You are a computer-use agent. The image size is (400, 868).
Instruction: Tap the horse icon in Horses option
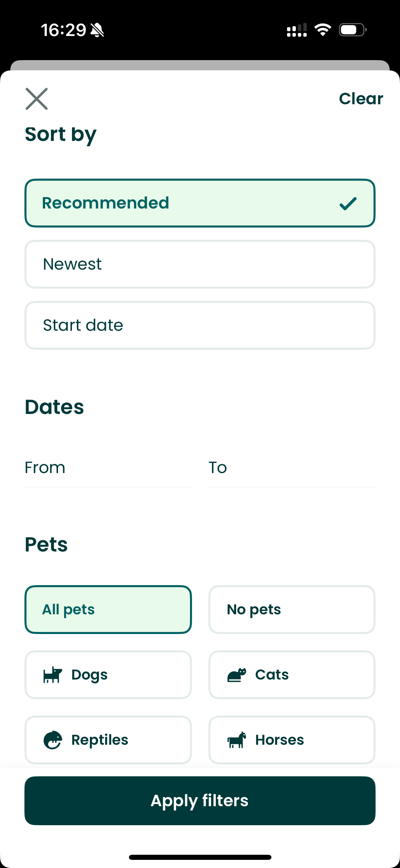pos(236,740)
